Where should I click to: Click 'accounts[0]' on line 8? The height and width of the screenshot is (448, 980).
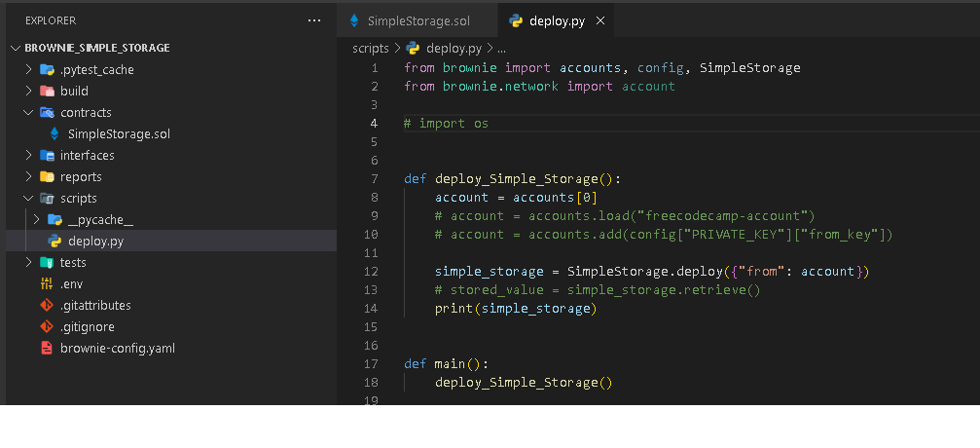(x=555, y=198)
